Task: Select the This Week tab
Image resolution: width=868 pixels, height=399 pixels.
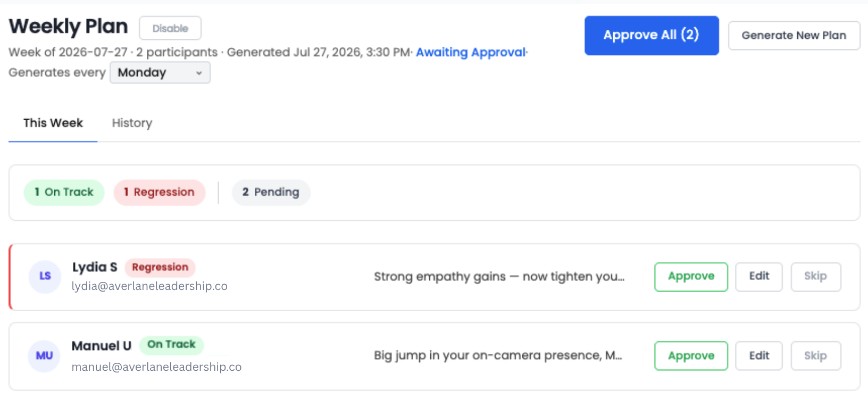Action: point(53,123)
